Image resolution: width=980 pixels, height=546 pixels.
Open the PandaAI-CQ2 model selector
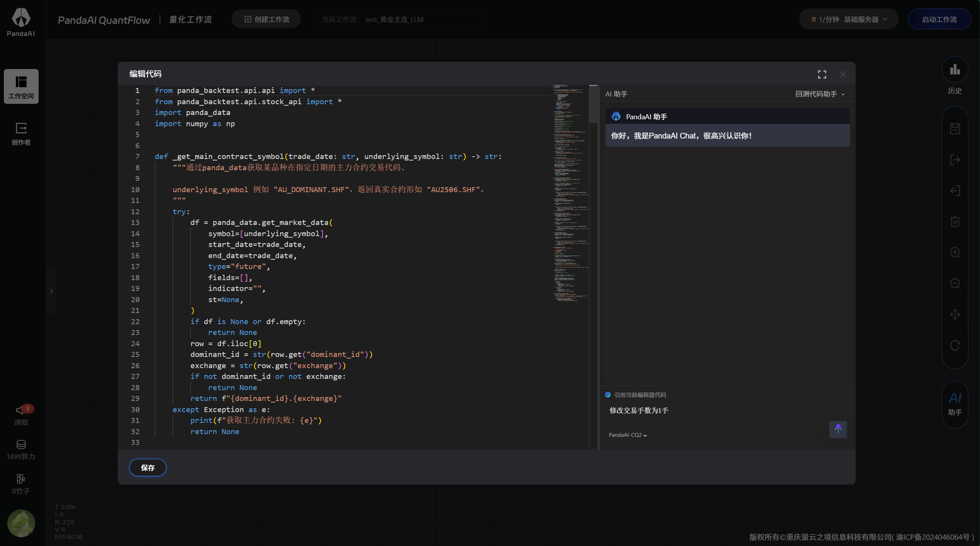(x=628, y=435)
